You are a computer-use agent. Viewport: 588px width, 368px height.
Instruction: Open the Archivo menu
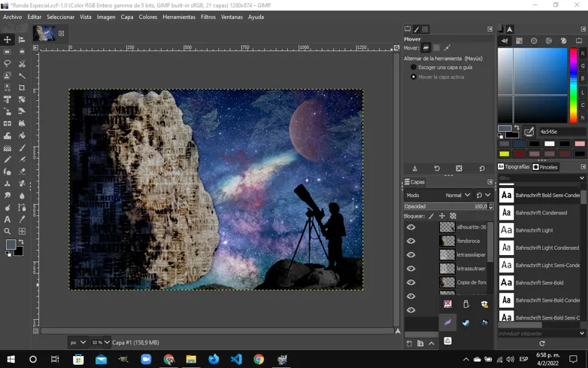click(x=12, y=17)
